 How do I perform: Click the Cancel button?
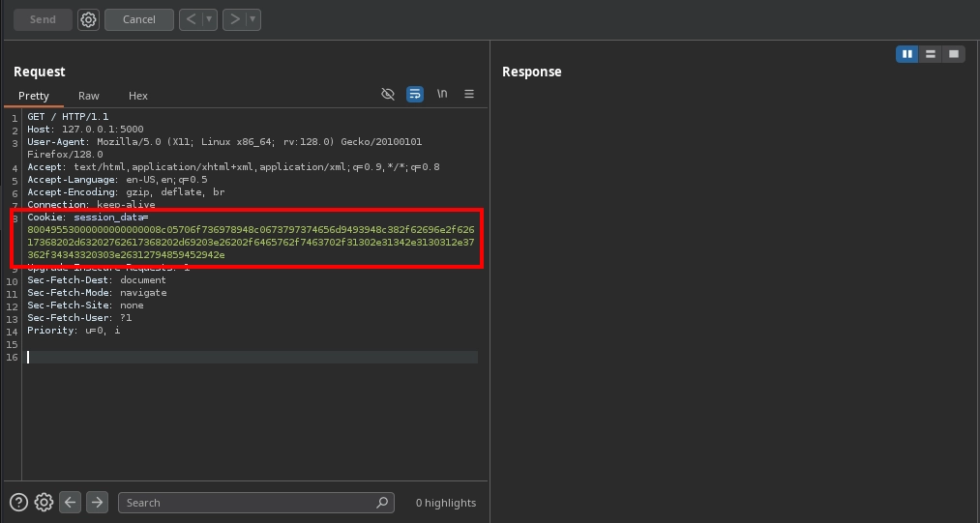(138, 19)
